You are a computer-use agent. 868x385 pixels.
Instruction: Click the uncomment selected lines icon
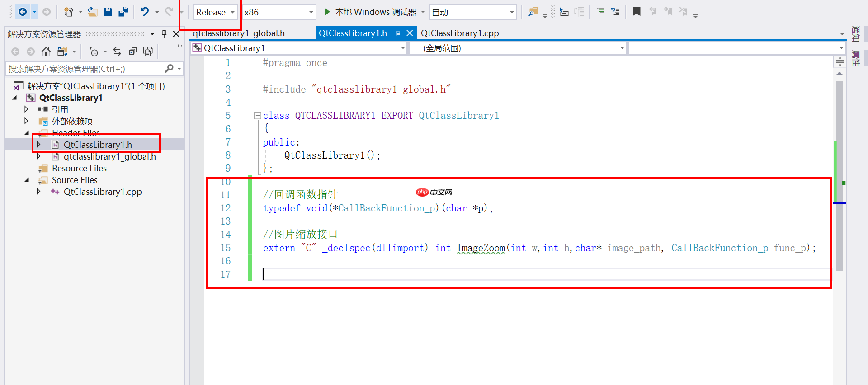(x=615, y=12)
